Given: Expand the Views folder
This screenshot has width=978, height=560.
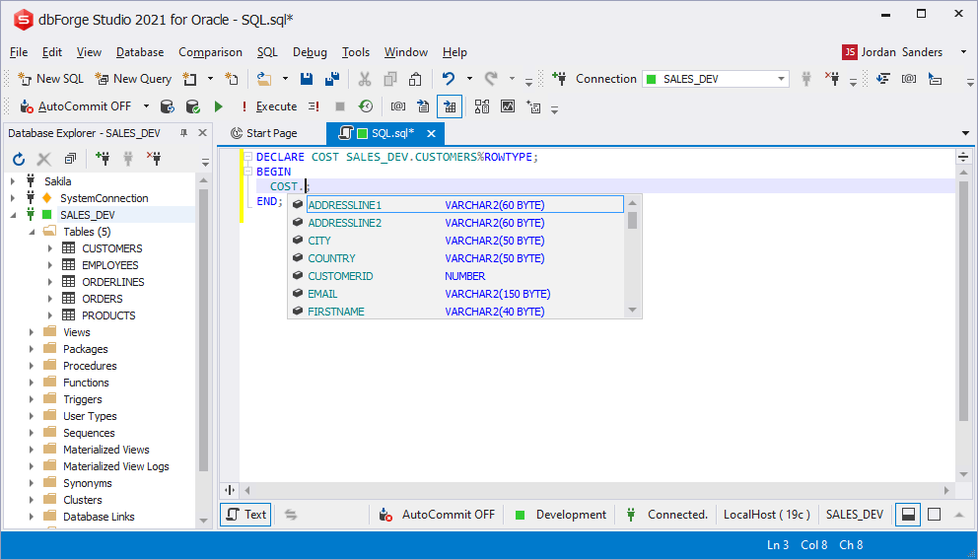Looking at the screenshot, I should tap(32, 332).
